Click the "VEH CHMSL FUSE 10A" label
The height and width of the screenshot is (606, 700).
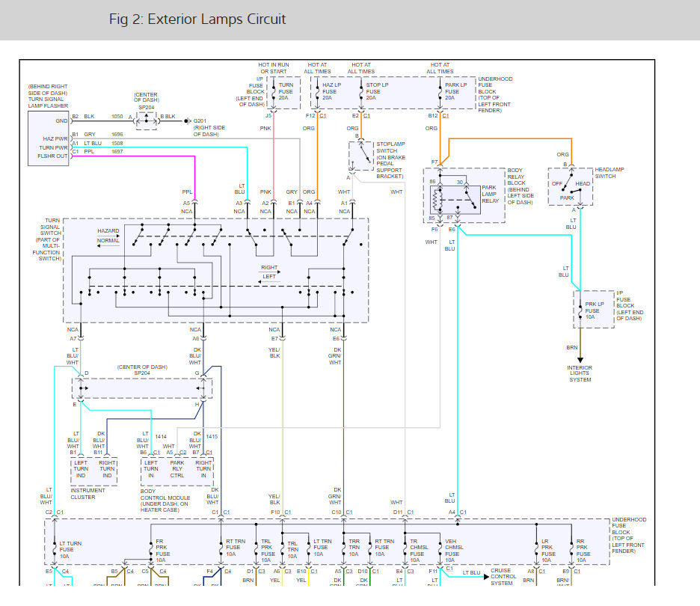[454, 551]
